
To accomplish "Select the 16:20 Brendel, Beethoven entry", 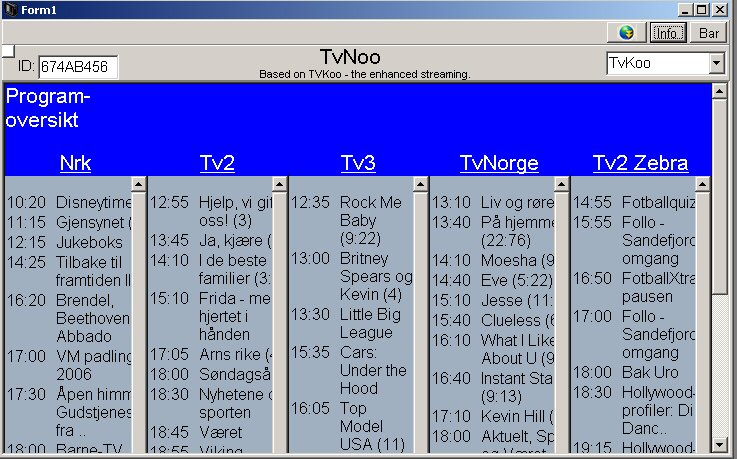I will (x=69, y=318).
